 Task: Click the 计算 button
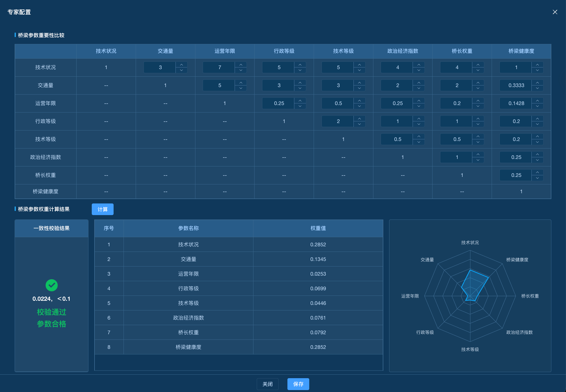(x=103, y=209)
